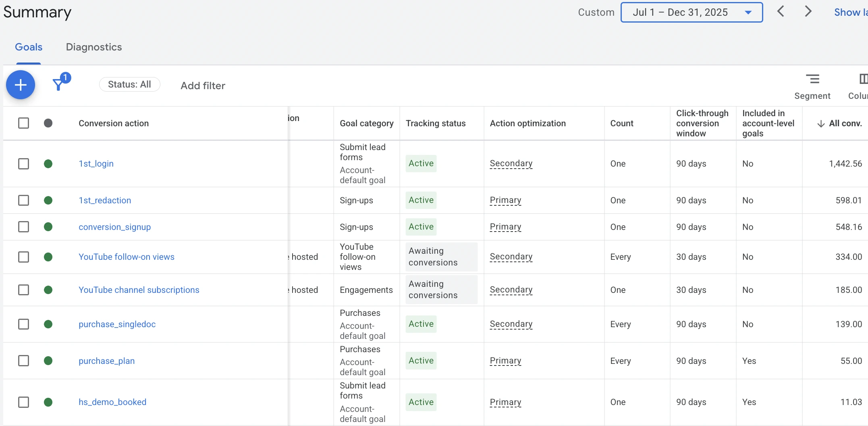Click Active tracking status for 1st_login
868x426 pixels.
tap(421, 163)
